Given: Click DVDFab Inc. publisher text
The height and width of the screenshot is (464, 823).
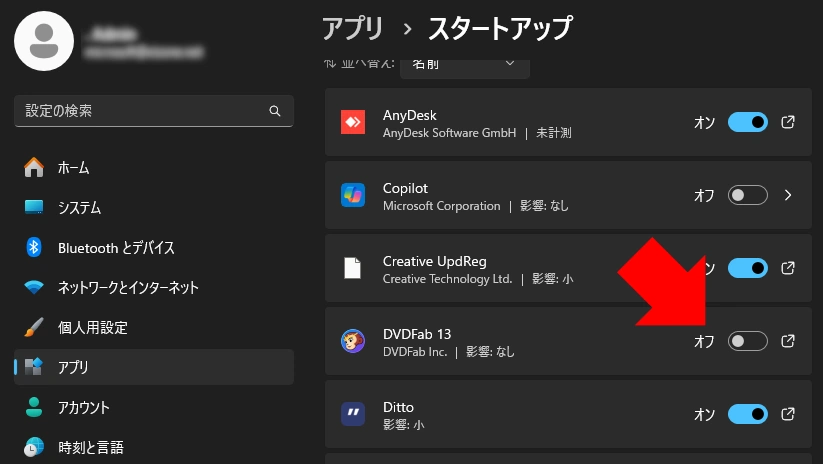Looking at the screenshot, I should 415,352.
